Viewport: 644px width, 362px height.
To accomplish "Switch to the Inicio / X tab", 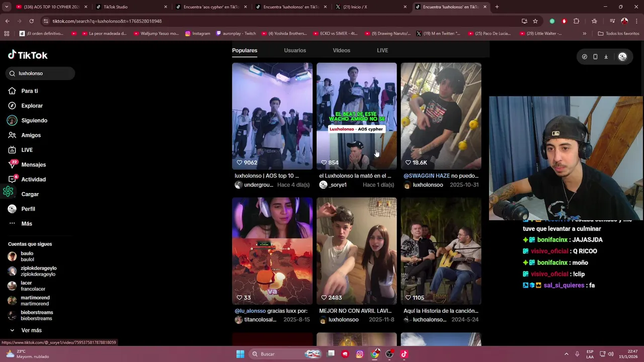I will pos(371,7).
